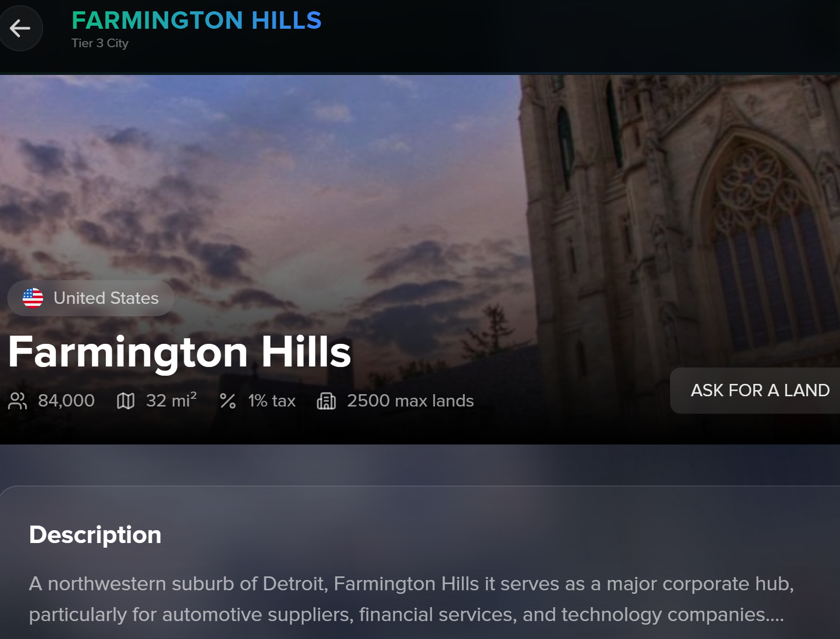
Task: Click the back arrow button
Action: [21, 28]
